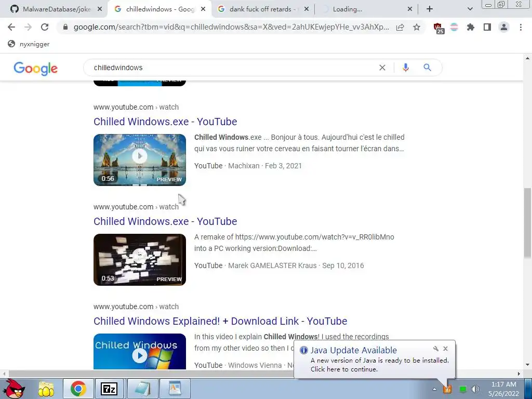Click the horizontal scrollbar right arrow
This screenshot has width=532, height=399.
[519, 374]
